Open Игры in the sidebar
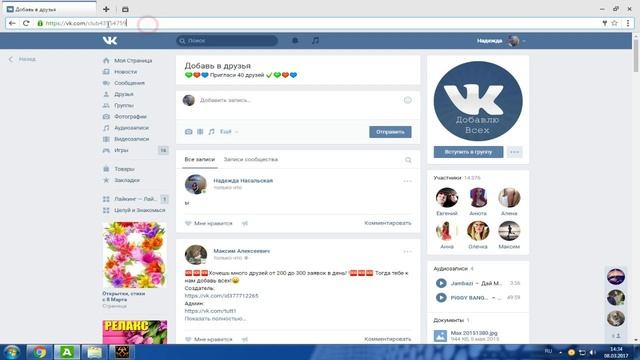The height and width of the screenshot is (360, 640). tap(121, 150)
